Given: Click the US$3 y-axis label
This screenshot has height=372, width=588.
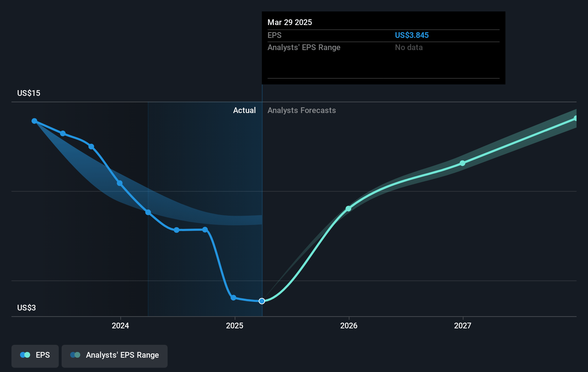Looking at the screenshot, I should (x=26, y=308).
